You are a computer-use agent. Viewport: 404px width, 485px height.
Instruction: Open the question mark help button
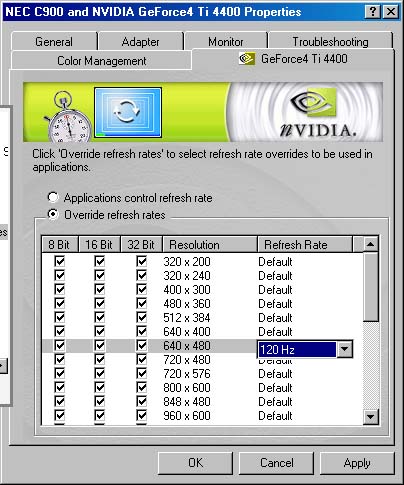373,12
